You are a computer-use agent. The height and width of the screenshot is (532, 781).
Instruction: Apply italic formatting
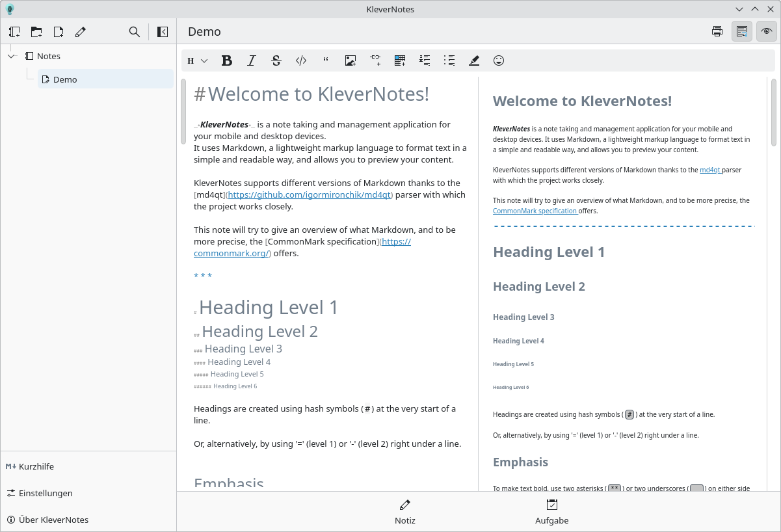[252, 60]
